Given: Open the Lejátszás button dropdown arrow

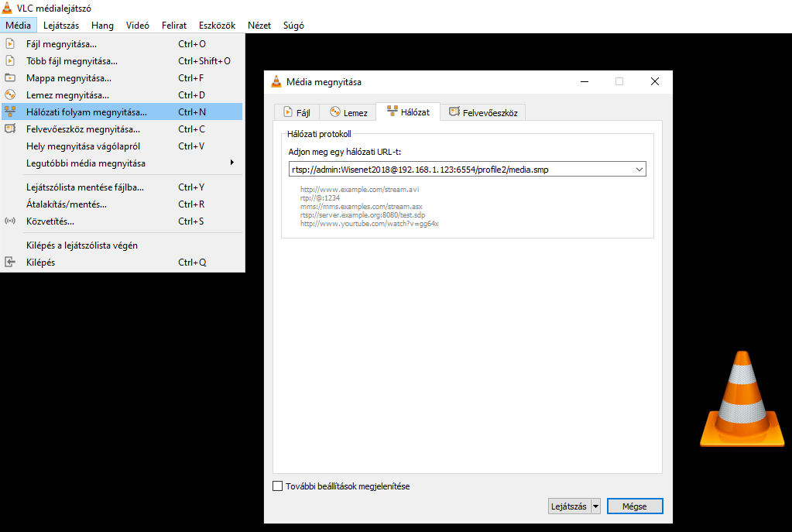Looking at the screenshot, I should click(x=595, y=506).
